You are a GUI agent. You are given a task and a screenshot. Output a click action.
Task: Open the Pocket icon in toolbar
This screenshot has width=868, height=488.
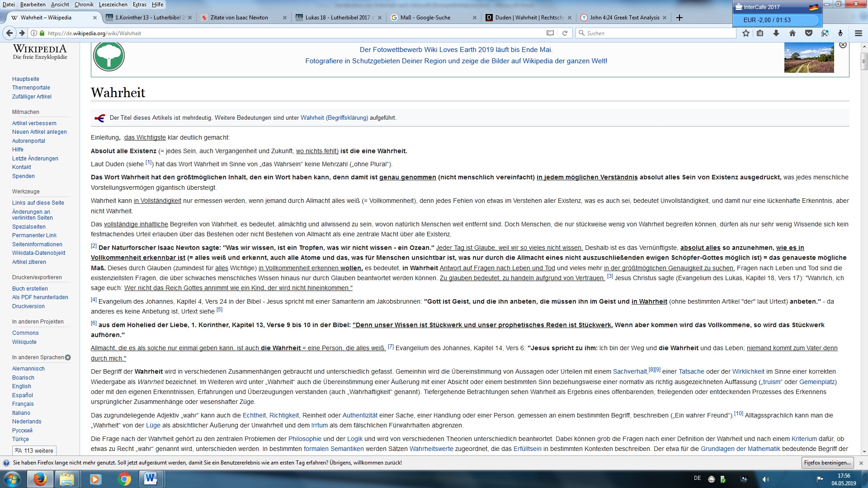tap(809, 33)
